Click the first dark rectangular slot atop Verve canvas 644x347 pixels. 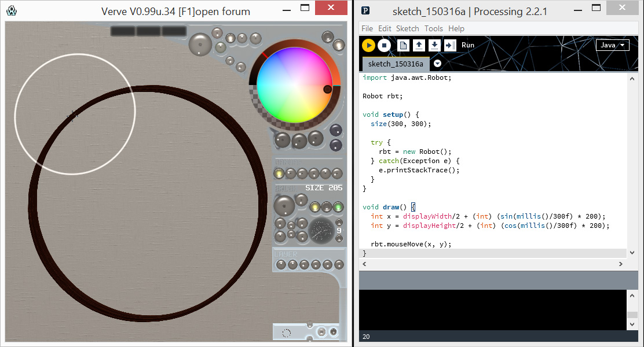click(122, 31)
